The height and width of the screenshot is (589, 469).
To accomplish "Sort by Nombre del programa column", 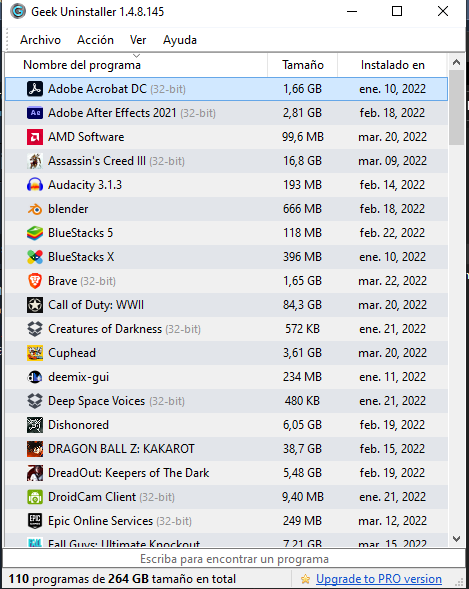I will pyautogui.click(x=136, y=65).
